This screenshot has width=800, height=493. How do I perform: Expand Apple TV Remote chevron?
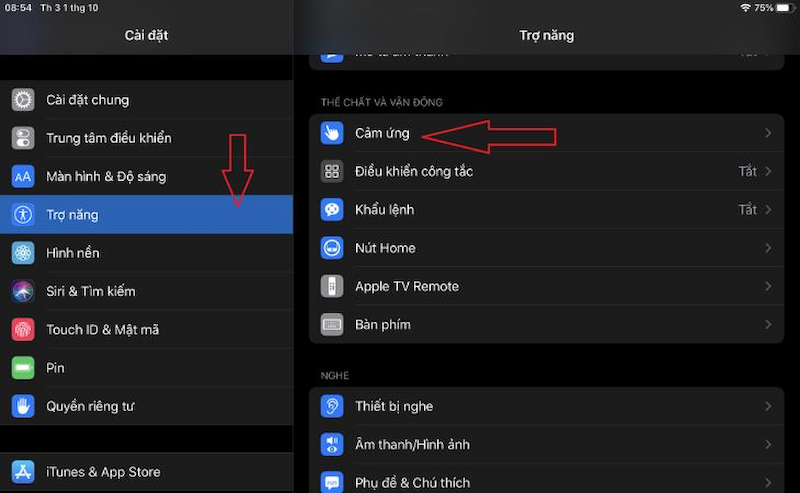click(768, 286)
